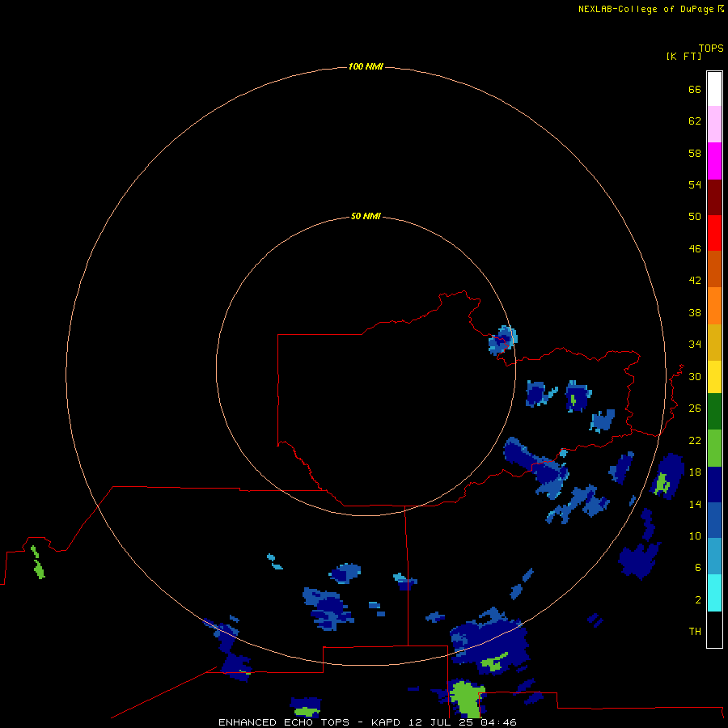Click the dark orange 46 kft swatch

714,269
